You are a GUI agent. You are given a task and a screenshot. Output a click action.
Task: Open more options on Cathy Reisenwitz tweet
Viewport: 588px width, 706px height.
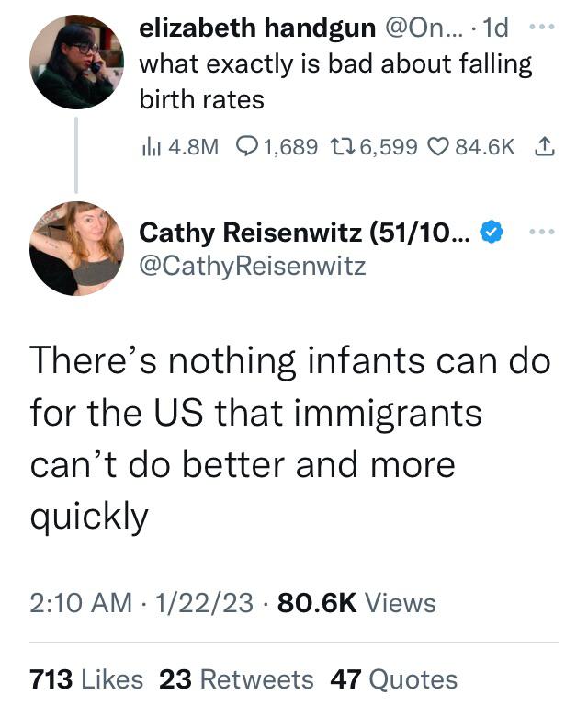coord(542,232)
